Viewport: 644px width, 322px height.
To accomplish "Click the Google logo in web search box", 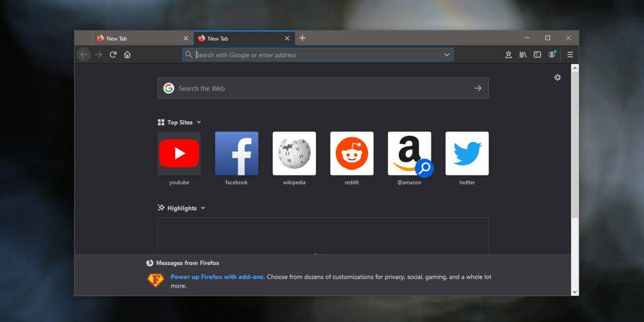I will (x=169, y=88).
